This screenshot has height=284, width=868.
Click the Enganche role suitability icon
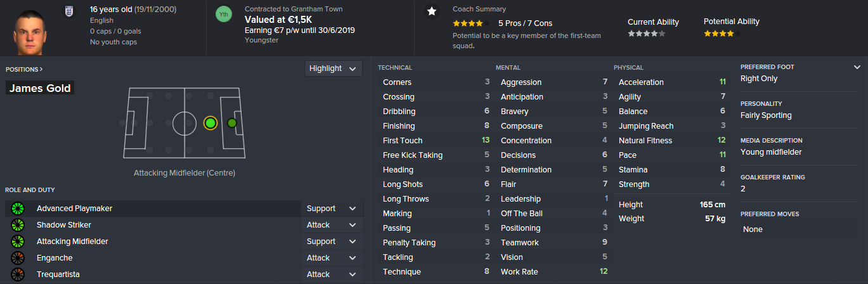pos(17,258)
